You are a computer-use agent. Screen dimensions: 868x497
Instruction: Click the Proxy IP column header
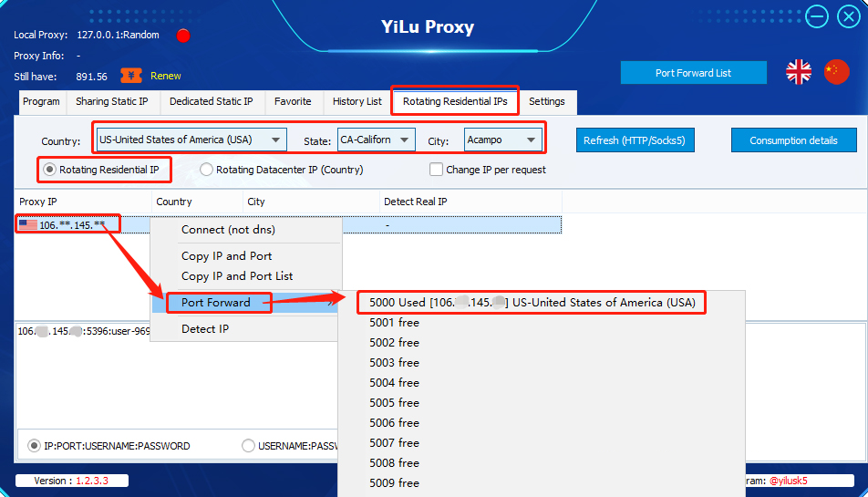point(83,202)
